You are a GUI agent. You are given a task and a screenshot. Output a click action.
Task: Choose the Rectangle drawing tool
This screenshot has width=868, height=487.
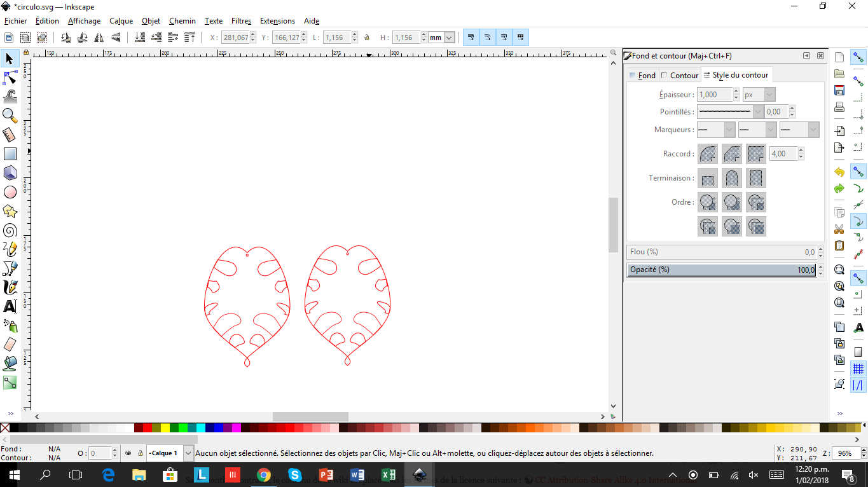[x=10, y=153]
